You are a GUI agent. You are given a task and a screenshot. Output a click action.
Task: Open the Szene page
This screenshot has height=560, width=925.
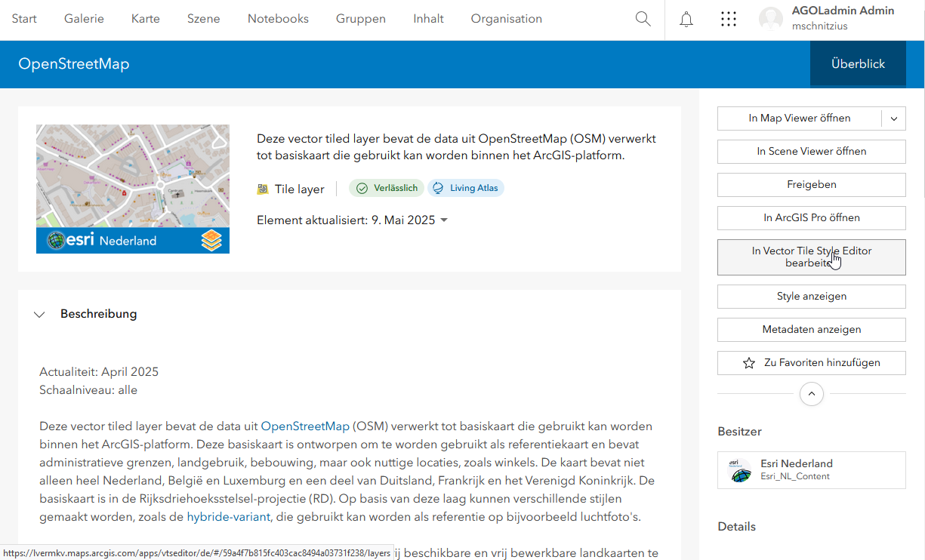click(x=204, y=19)
